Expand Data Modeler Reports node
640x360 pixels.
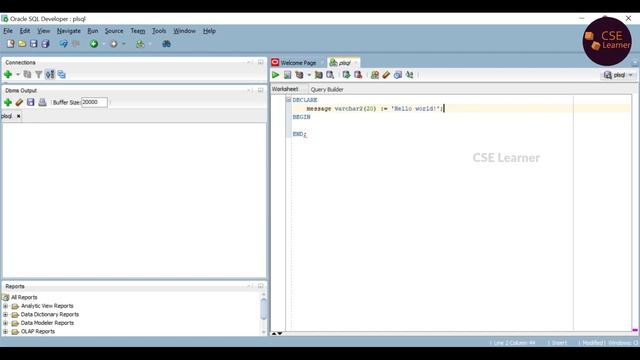pos(5,323)
